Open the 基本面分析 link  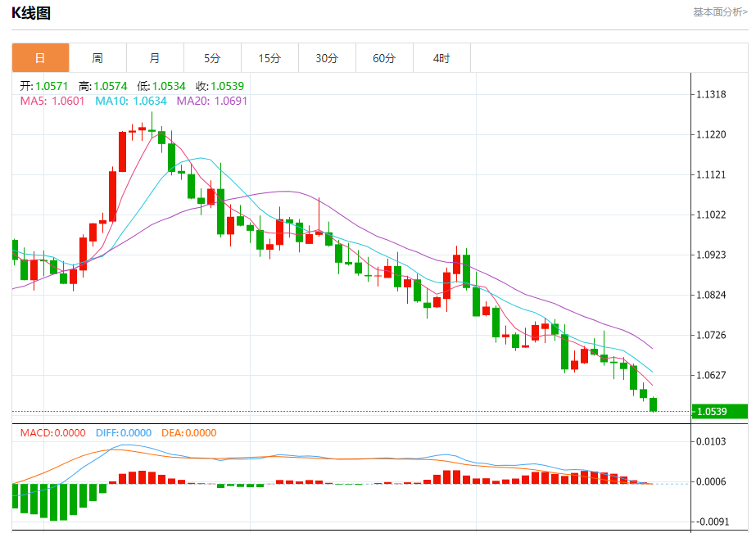(720, 12)
